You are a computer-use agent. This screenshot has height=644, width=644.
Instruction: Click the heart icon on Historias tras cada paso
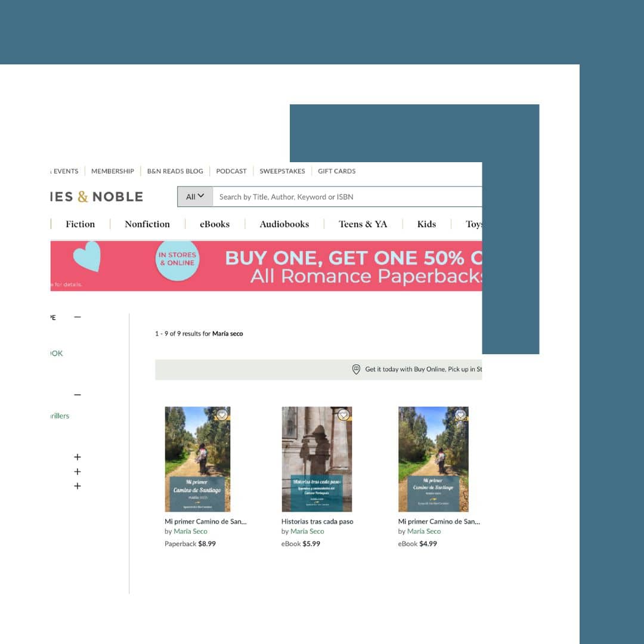pos(343,415)
